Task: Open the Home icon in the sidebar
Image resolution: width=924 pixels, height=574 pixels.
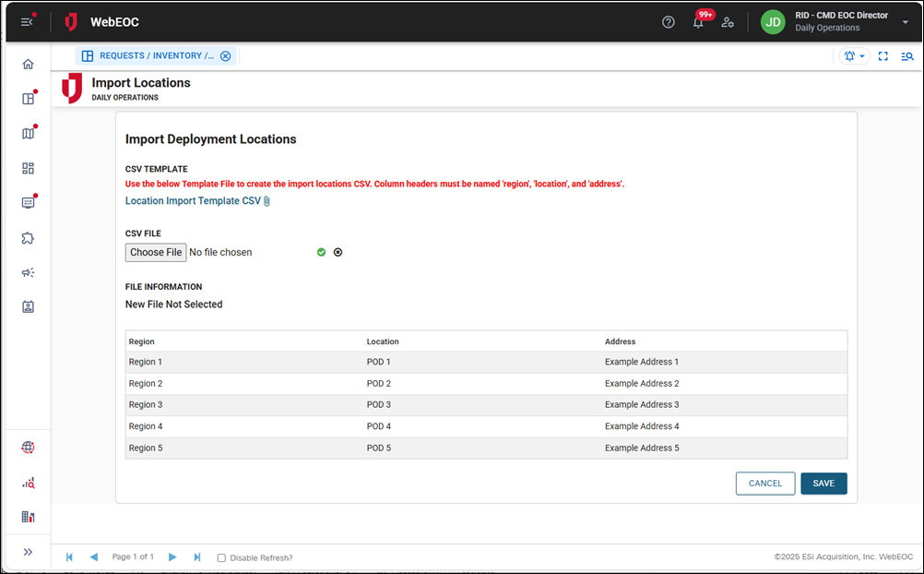Action: (28, 64)
